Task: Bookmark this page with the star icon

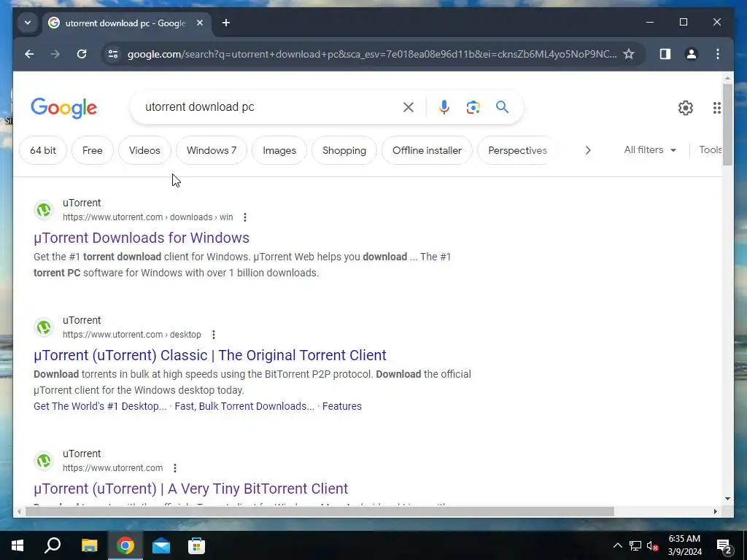Action: 629,54
